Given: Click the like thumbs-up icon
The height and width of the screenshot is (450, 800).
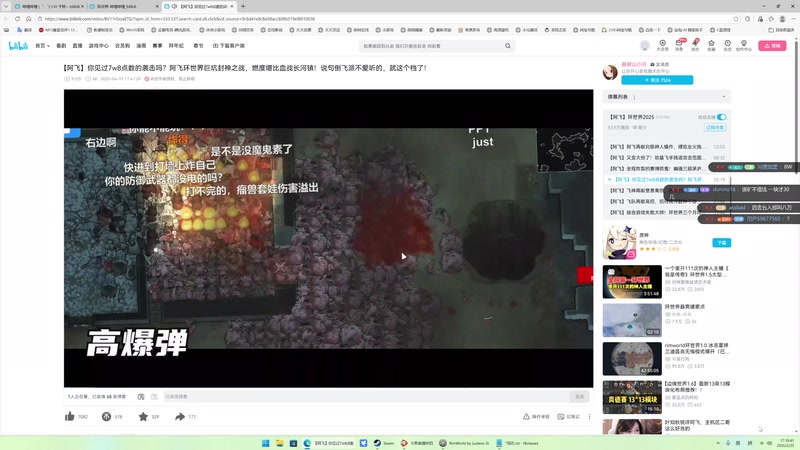Looking at the screenshot, I should click(70, 417).
